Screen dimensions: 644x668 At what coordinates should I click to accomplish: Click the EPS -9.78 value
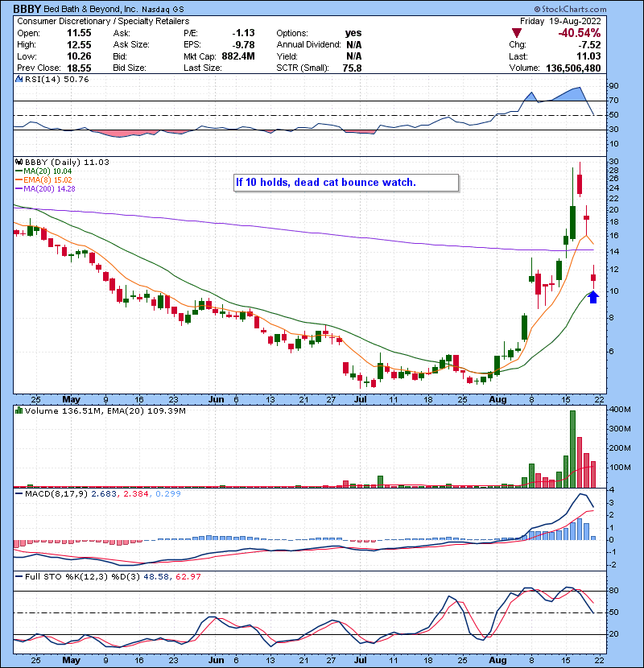[x=243, y=45]
